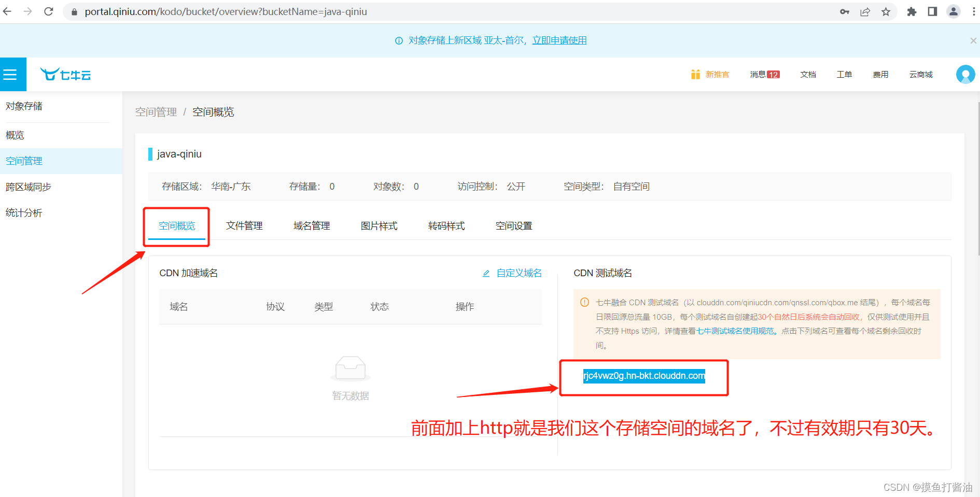Switch to 文件管理 tab
The height and width of the screenshot is (497, 980).
[244, 226]
